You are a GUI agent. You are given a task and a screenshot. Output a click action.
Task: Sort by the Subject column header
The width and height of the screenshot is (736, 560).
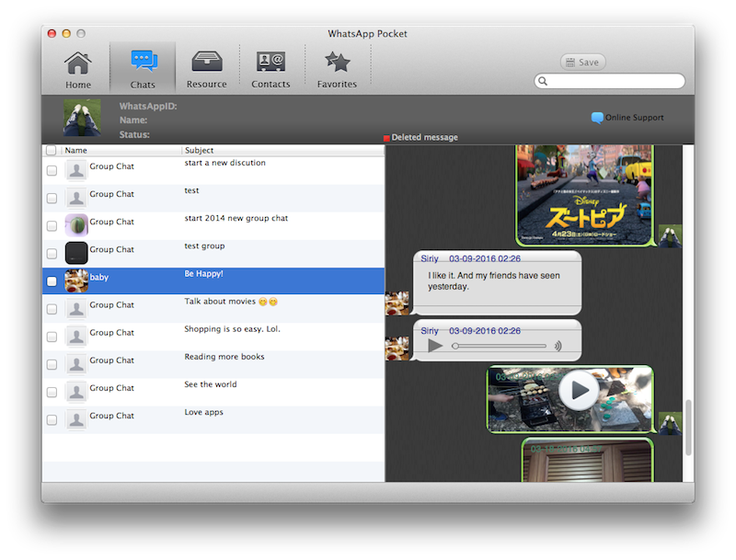[283, 150]
